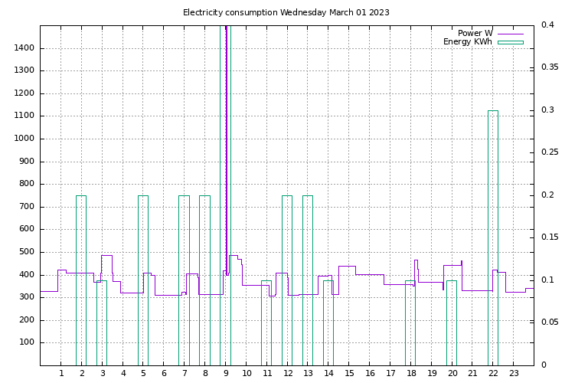Image resolution: width=588 pixels, height=383 pixels.
Task: Click the chart title 'Electricity consumption Wednesday March 01 2023'
Action: coord(286,12)
